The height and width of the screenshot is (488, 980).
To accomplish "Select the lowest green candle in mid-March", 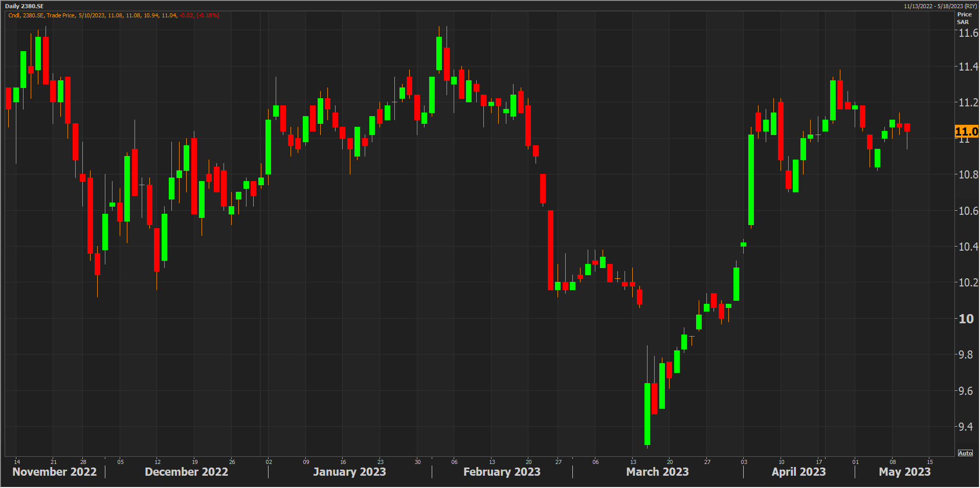I will coord(647,413).
